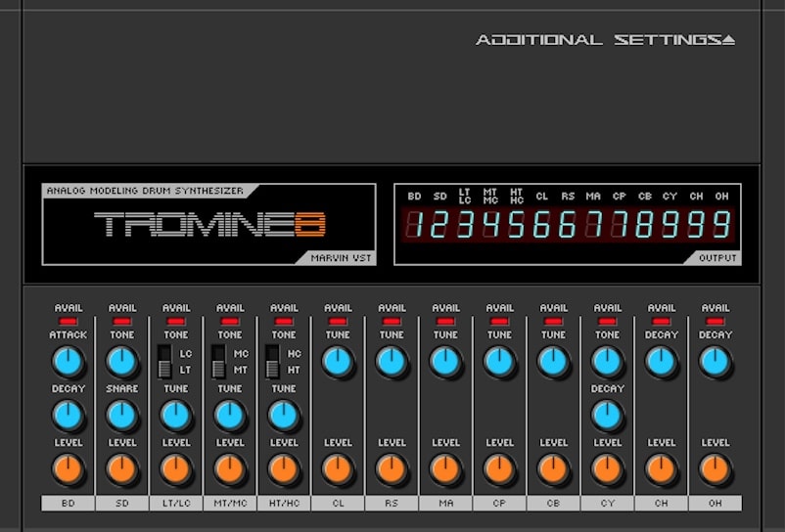
Task: Adjust the CB Tune knob
Action: (x=553, y=362)
